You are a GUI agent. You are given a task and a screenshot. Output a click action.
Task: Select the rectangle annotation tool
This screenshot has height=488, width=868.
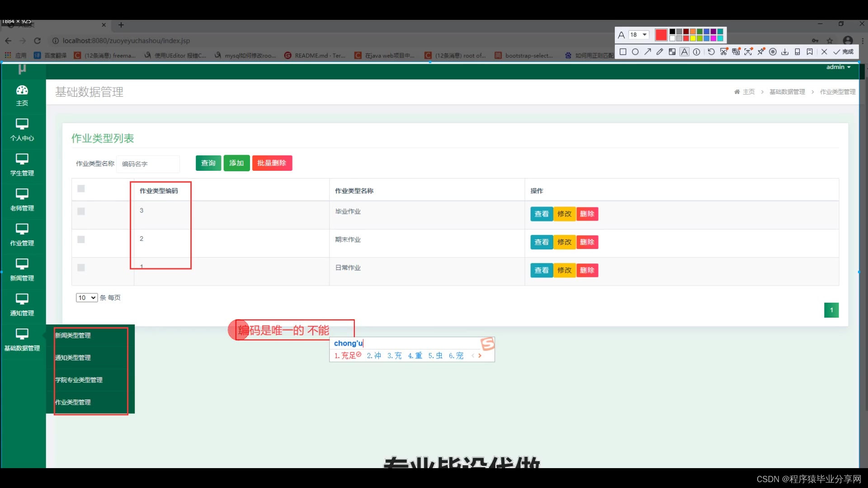coord(623,52)
